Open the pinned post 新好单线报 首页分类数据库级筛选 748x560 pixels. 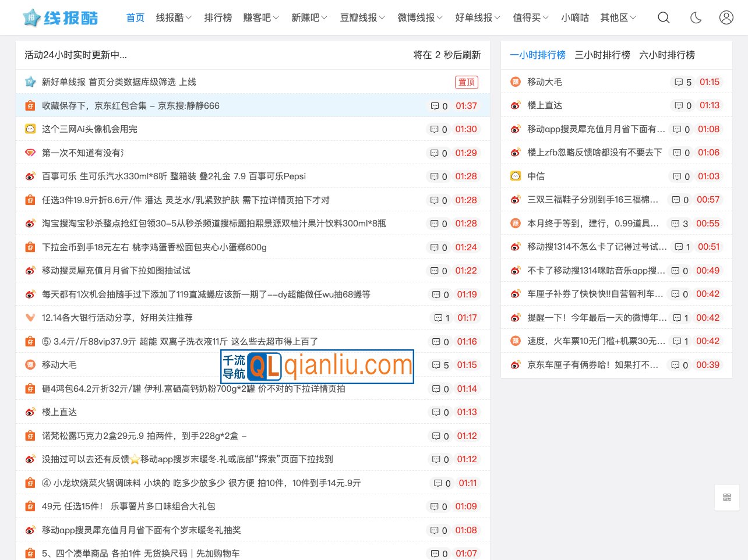[x=119, y=82]
